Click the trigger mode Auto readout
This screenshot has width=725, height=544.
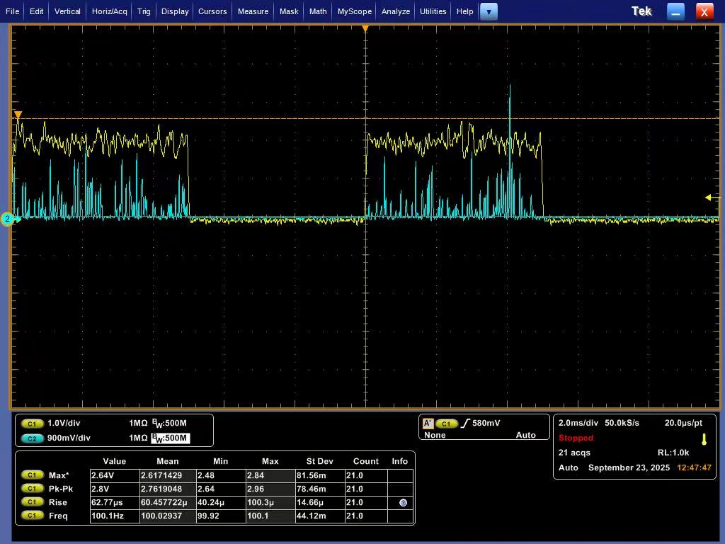point(526,435)
